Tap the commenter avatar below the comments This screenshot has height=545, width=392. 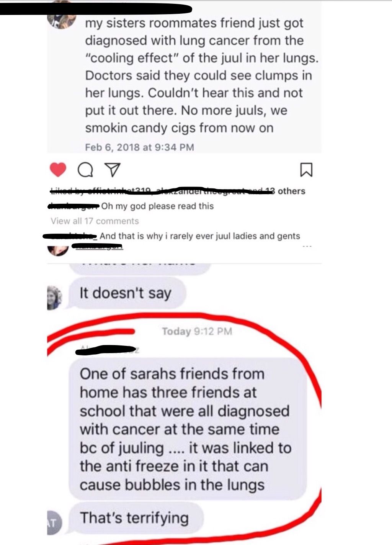click(x=58, y=249)
